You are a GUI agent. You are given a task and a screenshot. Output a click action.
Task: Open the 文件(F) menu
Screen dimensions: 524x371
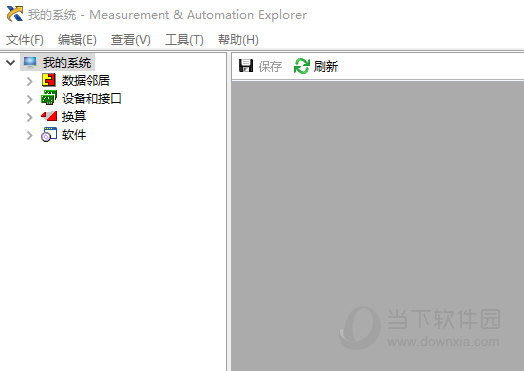click(25, 40)
